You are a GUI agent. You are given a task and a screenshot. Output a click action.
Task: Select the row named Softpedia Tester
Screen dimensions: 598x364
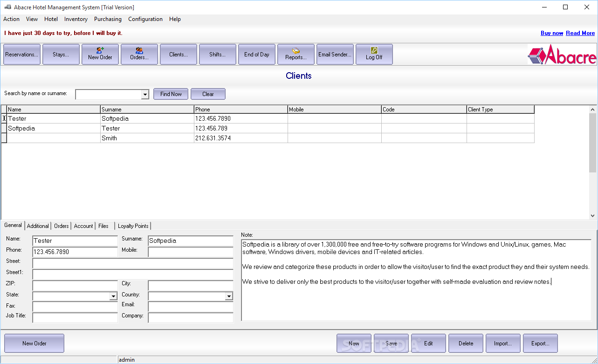point(268,128)
